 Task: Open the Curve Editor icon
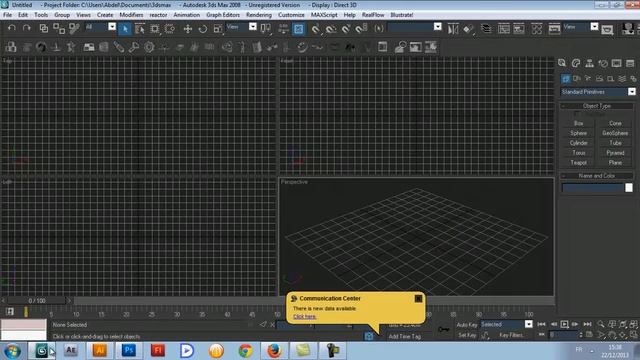coord(504,29)
